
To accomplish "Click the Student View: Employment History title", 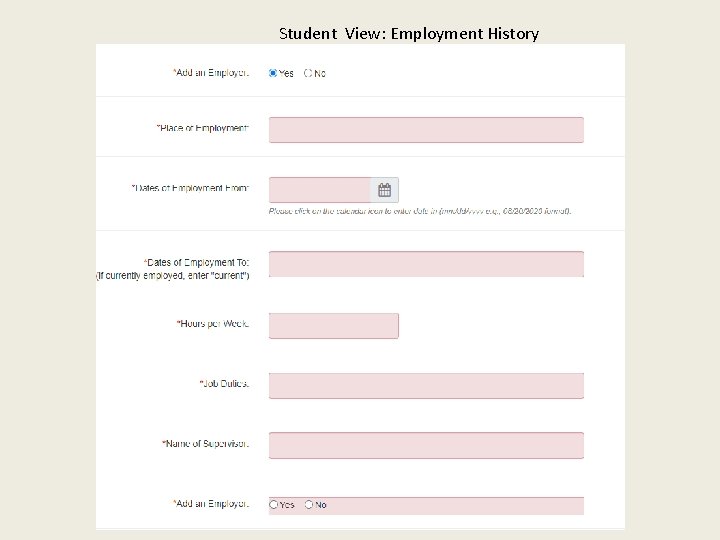I will pyautogui.click(x=408, y=34).
